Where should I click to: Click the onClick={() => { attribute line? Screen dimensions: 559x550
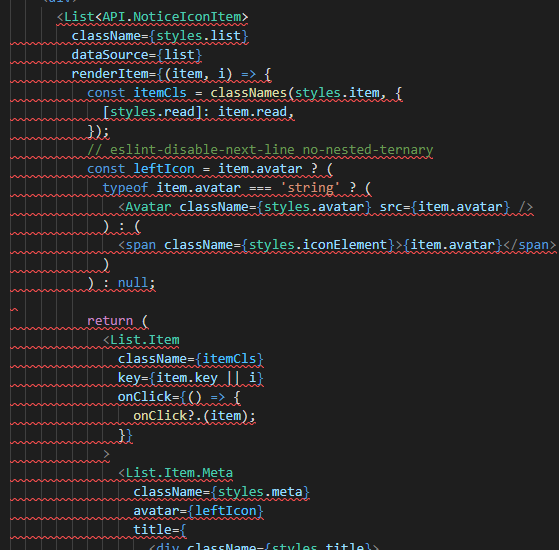179,397
